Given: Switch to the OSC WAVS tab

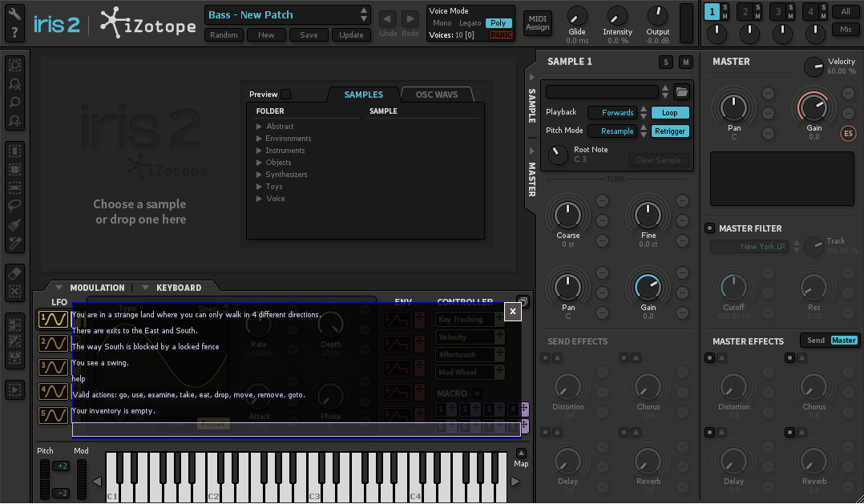Looking at the screenshot, I should pyautogui.click(x=436, y=95).
